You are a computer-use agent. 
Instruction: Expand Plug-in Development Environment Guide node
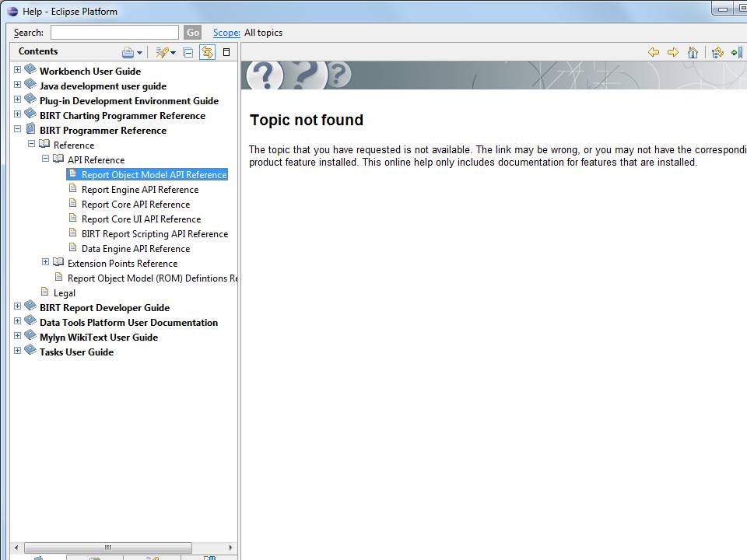[x=18, y=99]
